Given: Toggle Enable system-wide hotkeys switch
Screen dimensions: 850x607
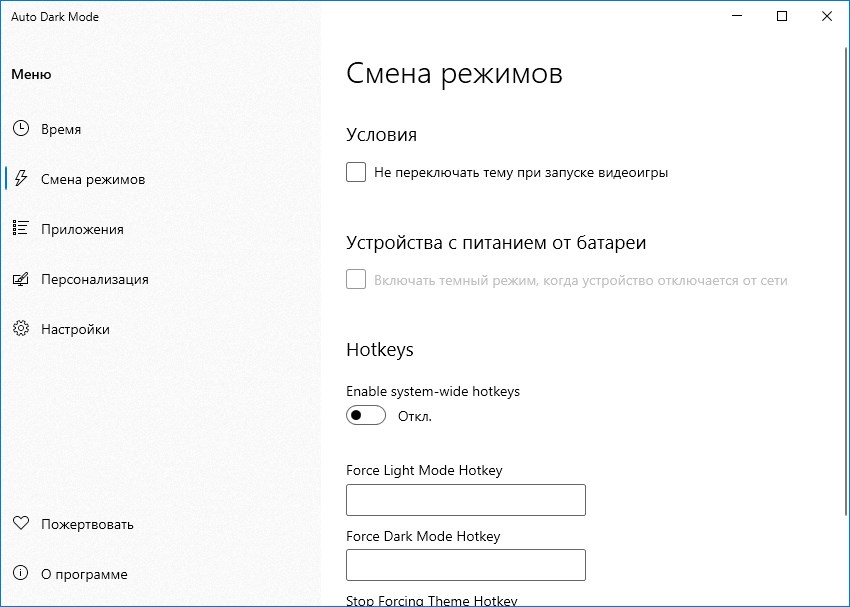Looking at the screenshot, I should 365,414.
